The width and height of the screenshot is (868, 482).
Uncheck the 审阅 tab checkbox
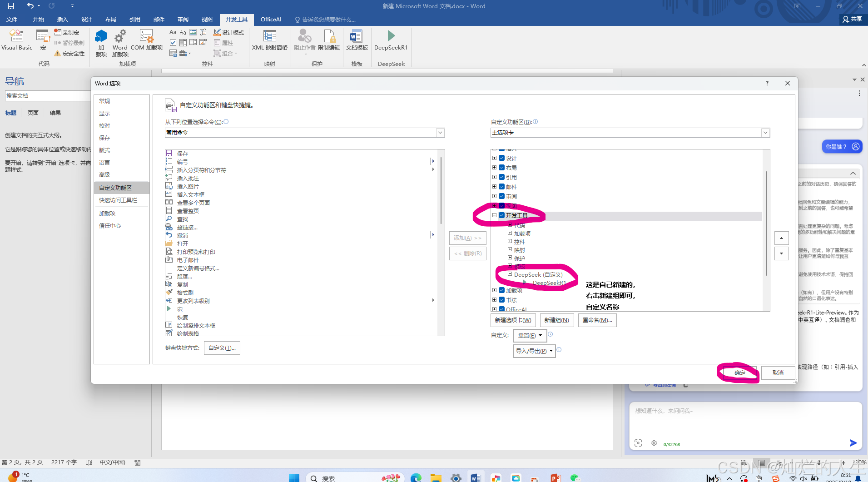tap(502, 196)
